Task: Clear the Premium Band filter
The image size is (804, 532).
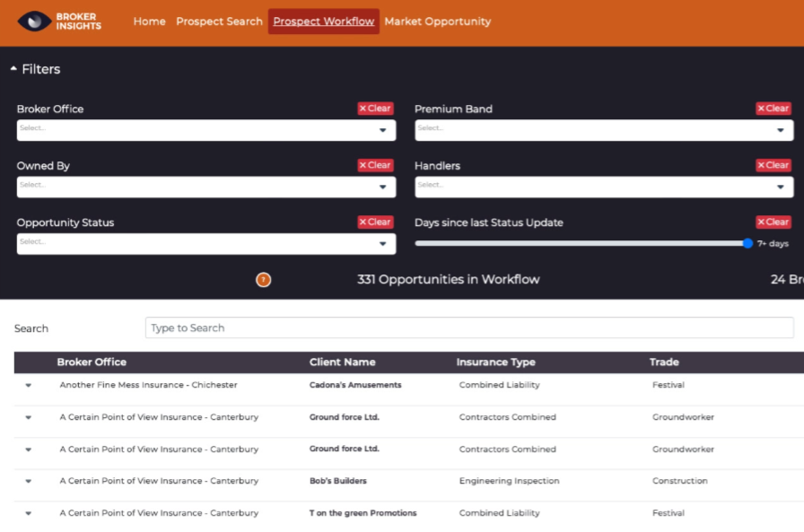Action: (x=773, y=109)
